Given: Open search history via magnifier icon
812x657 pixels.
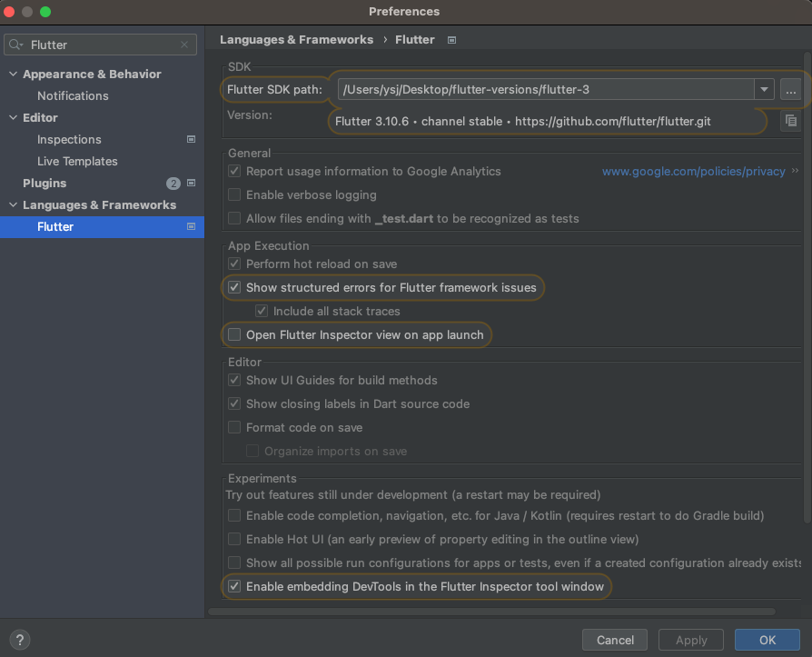Looking at the screenshot, I should click(16, 45).
